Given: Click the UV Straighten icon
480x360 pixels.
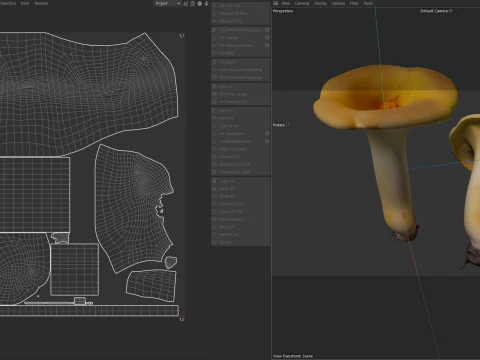Looking at the screenshot, I should pyautogui.click(x=214, y=134).
